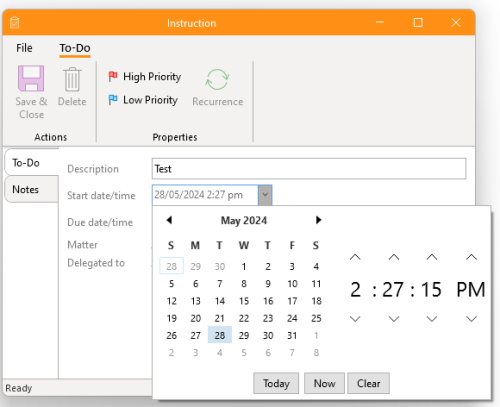500x407 pixels.
Task: Click the minutes value 27 in time picker
Action: tap(393, 289)
